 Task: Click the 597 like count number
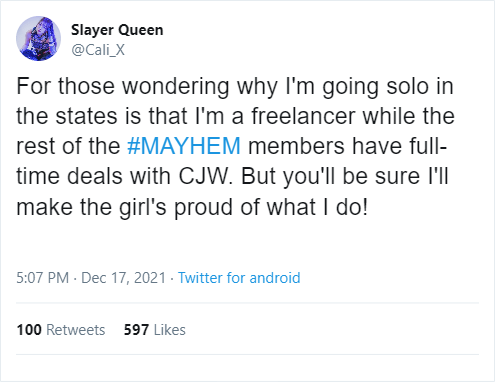(x=136, y=330)
